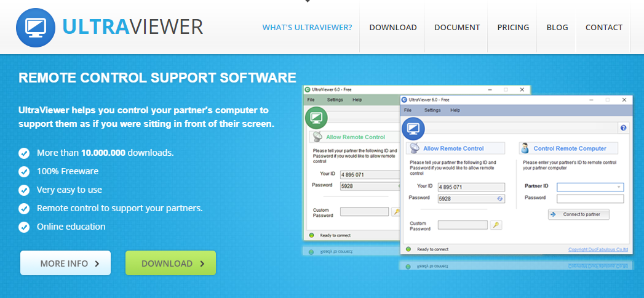Click the chevron arrow on More Info button
Viewport: 644px width, 298px height.
coord(97,264)
